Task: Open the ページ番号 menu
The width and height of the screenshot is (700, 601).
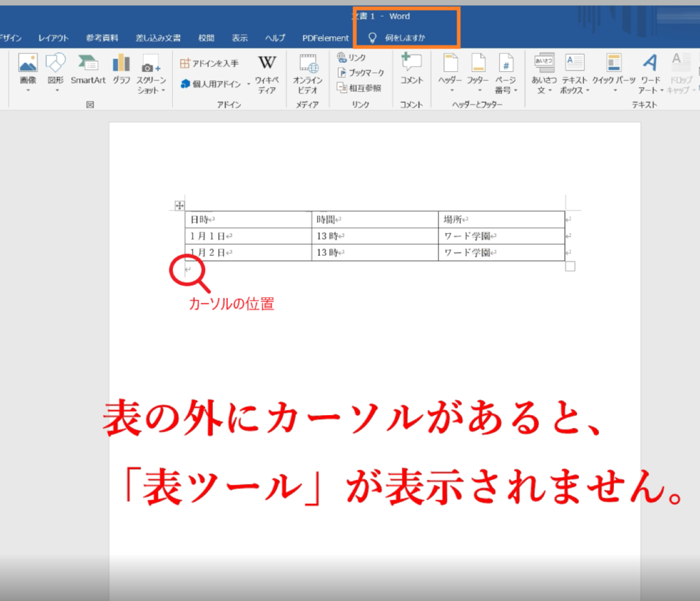Action: pyautogui.click(x=506, y=72)
